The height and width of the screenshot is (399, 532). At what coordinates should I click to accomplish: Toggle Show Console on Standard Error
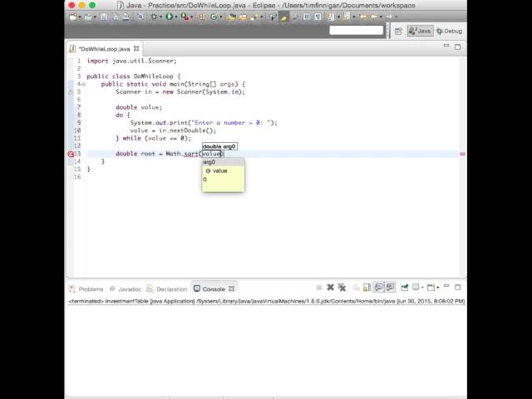[x=390, y=288]
